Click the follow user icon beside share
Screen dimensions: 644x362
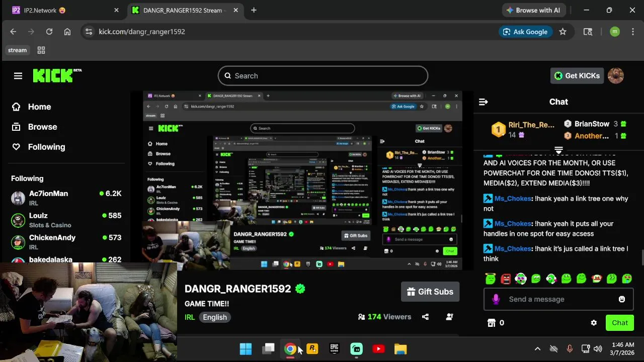[449, 317]
